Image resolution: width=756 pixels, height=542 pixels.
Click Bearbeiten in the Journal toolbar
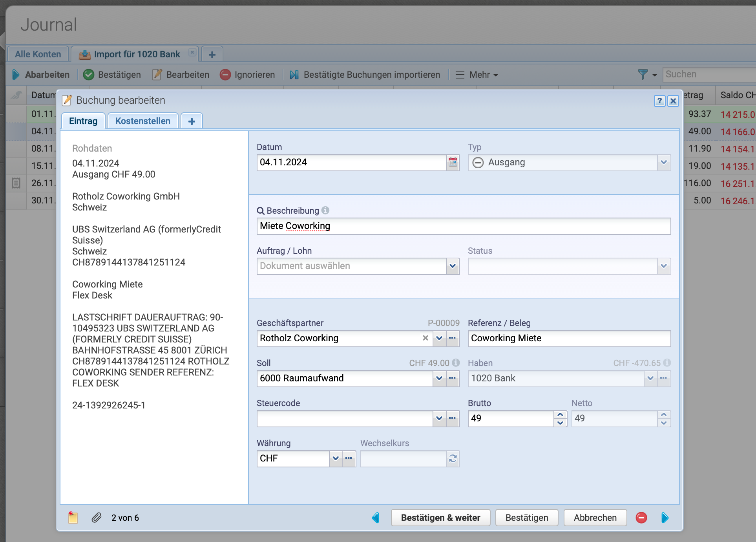181,75
